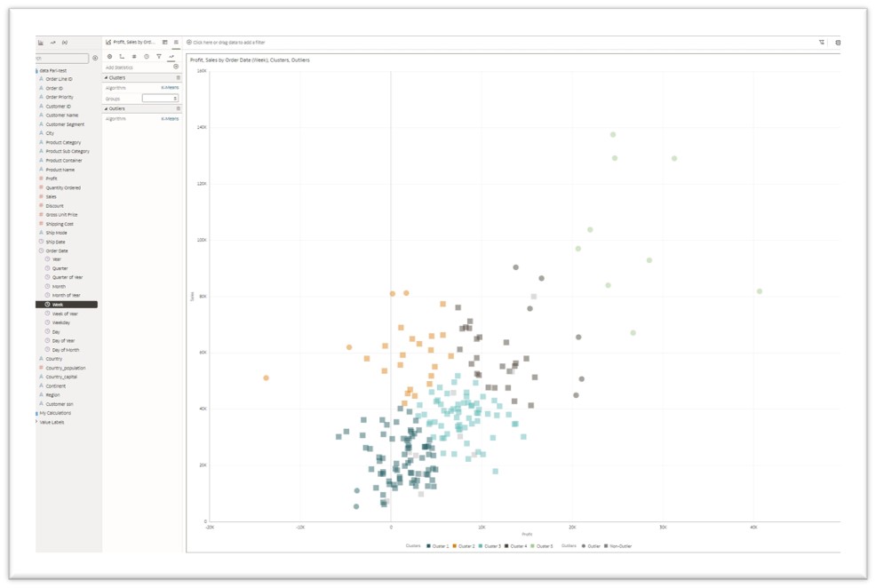Collapse the Outliers section header
Viewport: 876px width, 588px height.
point(108,108)
